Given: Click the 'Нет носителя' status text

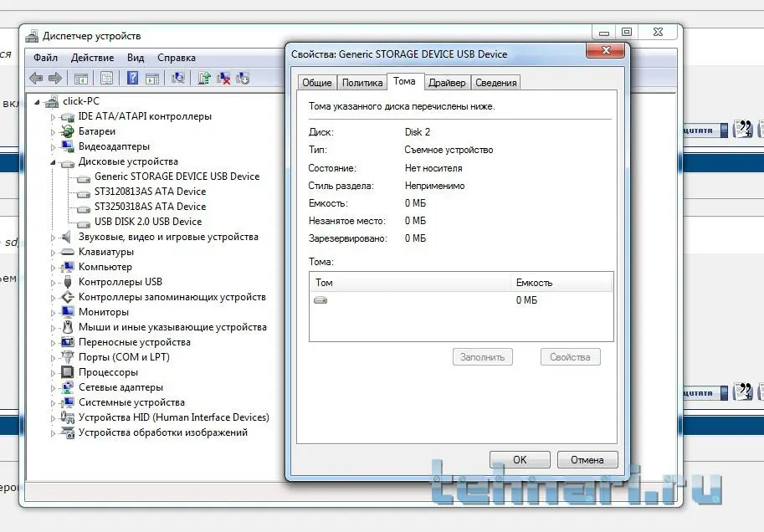Looking at the screenshot, I should [433, 168].
